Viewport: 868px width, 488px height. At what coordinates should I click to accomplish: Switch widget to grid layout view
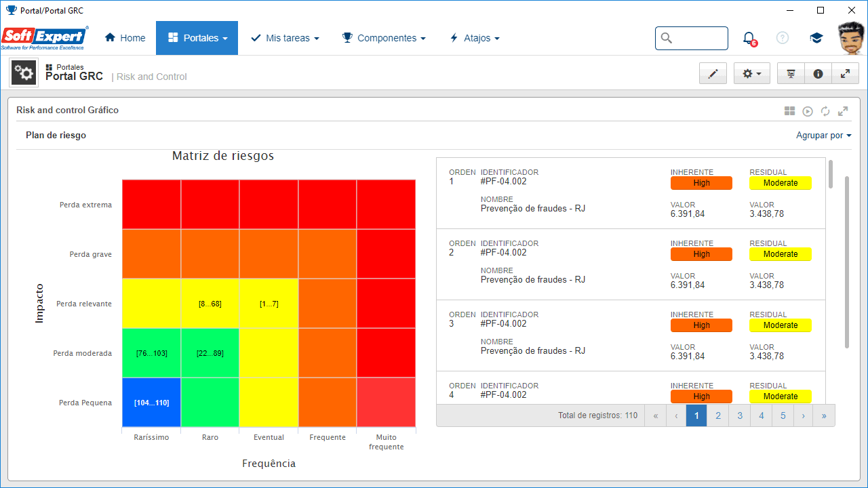(x=790, y=111)
